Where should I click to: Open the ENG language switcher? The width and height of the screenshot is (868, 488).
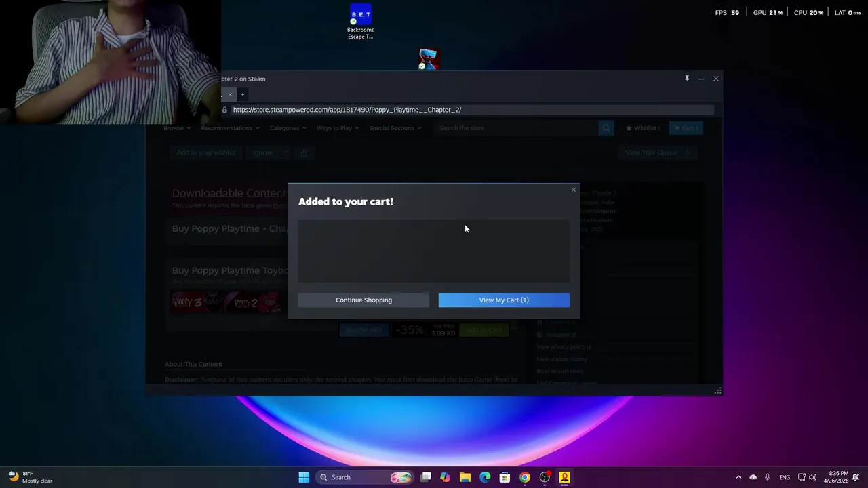click(785, 477)
